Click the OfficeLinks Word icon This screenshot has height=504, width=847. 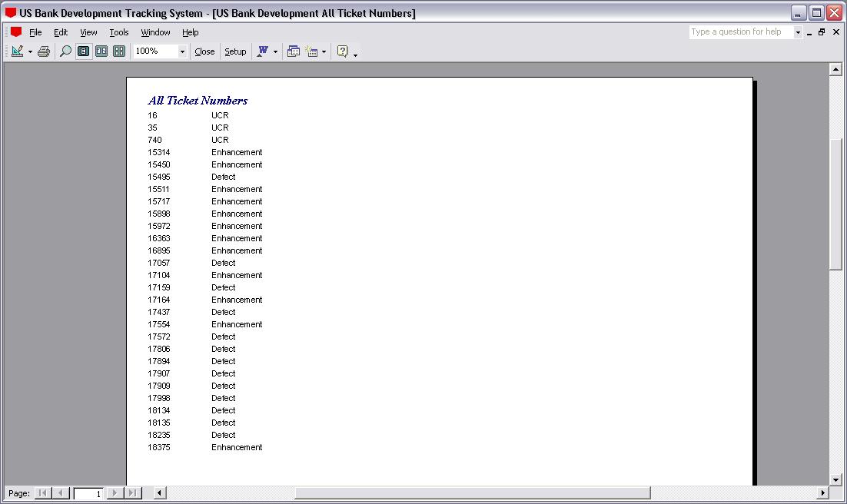coord(263,51)
